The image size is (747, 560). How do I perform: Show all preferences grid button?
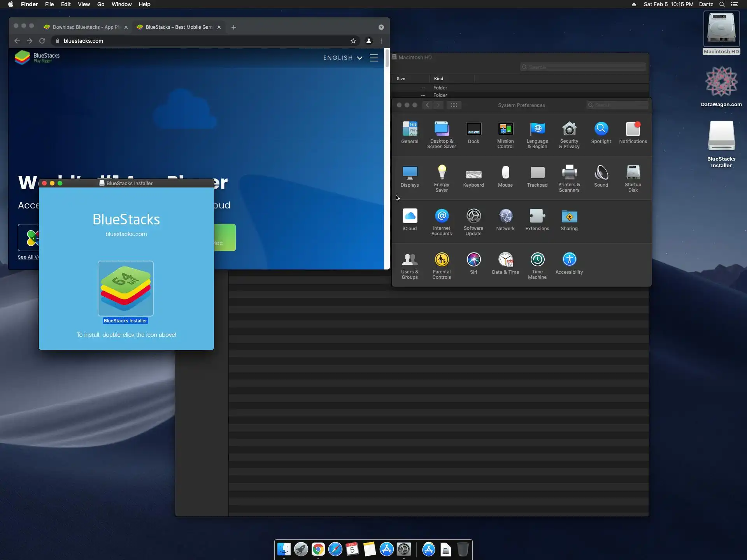tap(454, 105)
